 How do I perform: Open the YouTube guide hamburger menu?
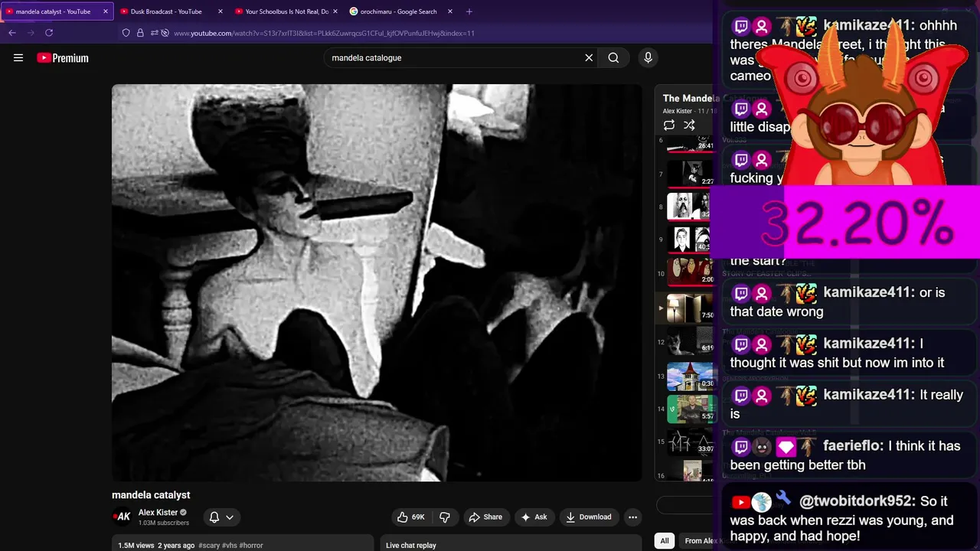[x=18, y=57]
